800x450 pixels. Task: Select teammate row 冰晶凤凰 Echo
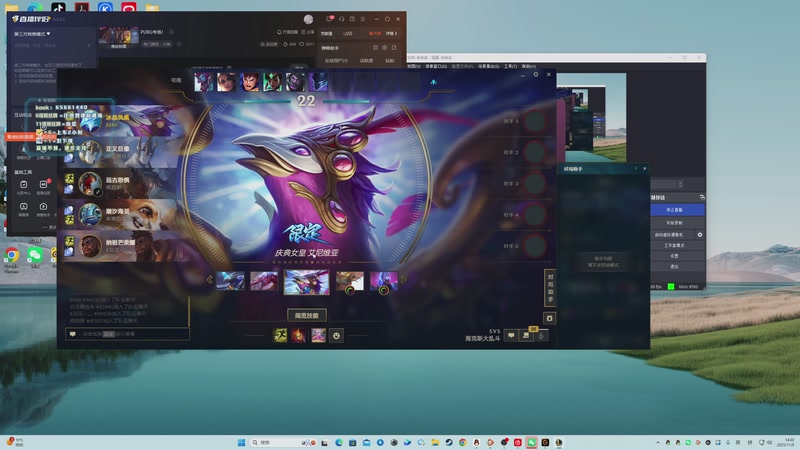[x=122, y=121]
